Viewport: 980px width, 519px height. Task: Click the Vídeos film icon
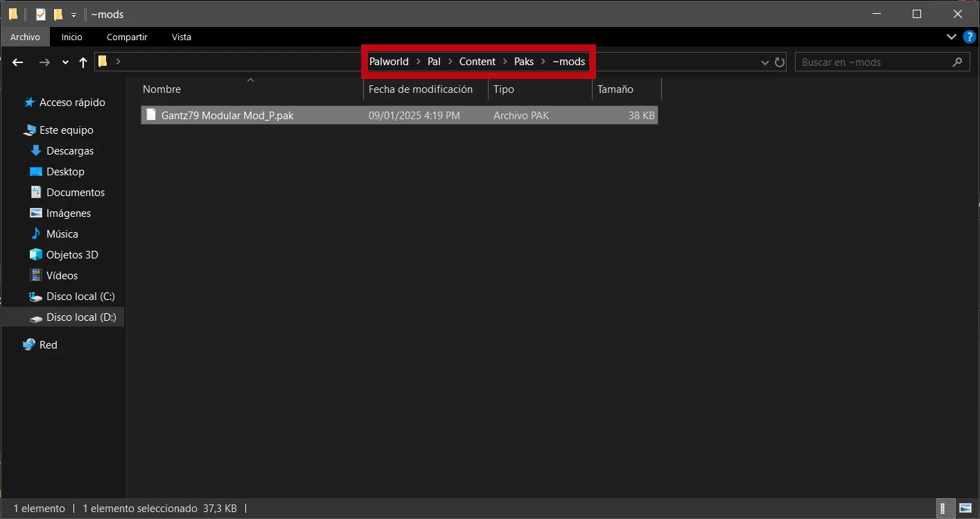click(x=36, y=275)
